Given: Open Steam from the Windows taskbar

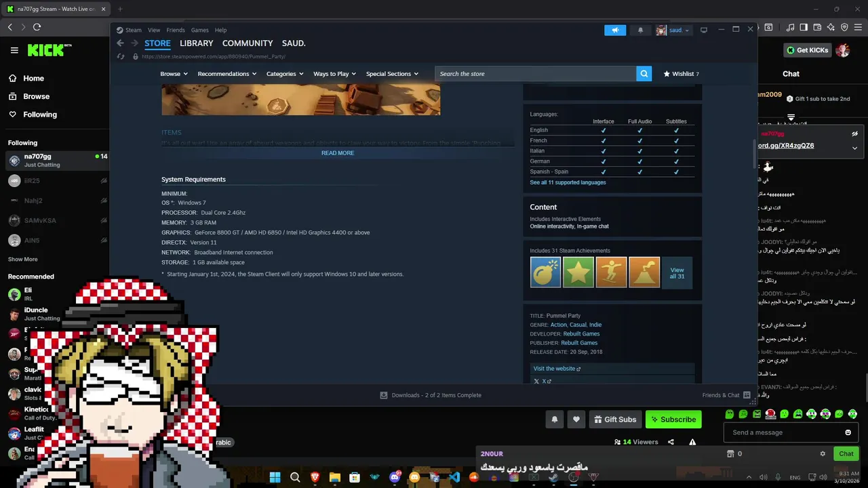Looking at the screenshot, I should pyautogui.click(x=553, y=477).
